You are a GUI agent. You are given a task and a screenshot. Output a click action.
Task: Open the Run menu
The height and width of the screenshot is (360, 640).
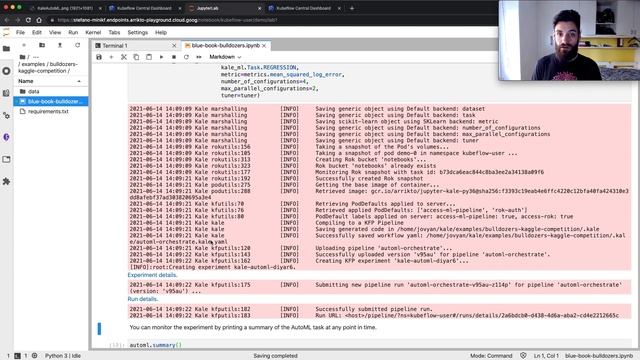point(73,32)
